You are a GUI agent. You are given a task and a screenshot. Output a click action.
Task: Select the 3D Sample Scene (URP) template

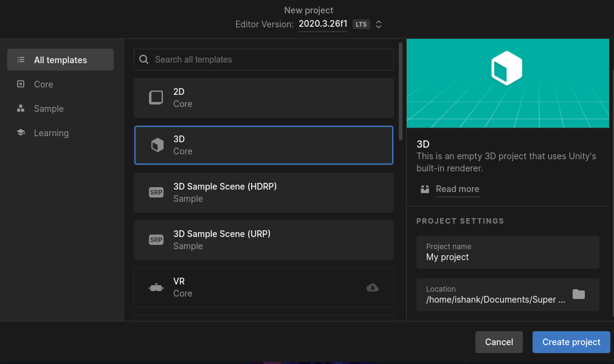click(x=264, y=239)
